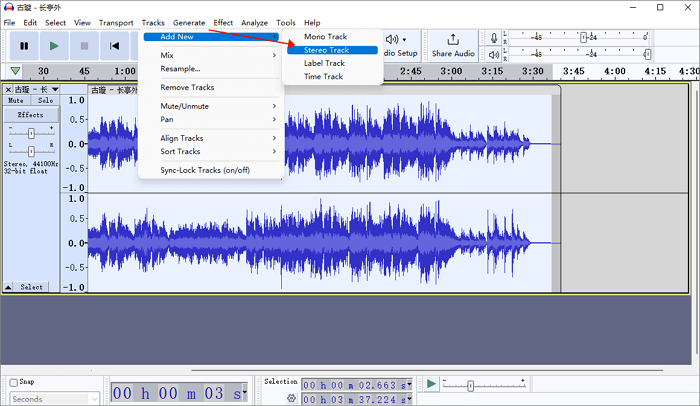Click the Share Audio upload icon
Image resolution: width=700 pixels, height=406 pixels.
point(453,39)
